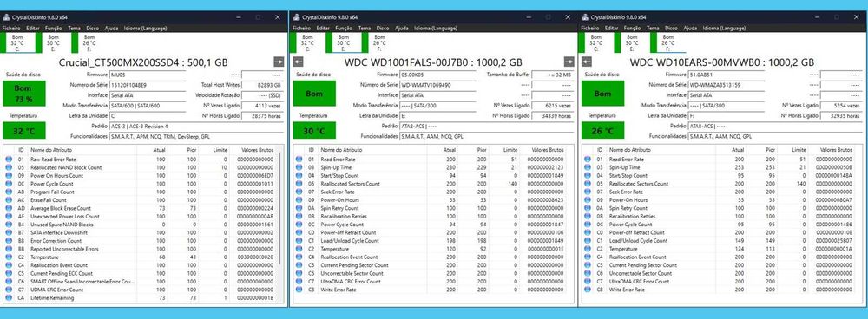The width and height of the screenshot is (868, 319).
Task: Click buffer size field showing >= 32 MB
Action: tap(552, 74)
